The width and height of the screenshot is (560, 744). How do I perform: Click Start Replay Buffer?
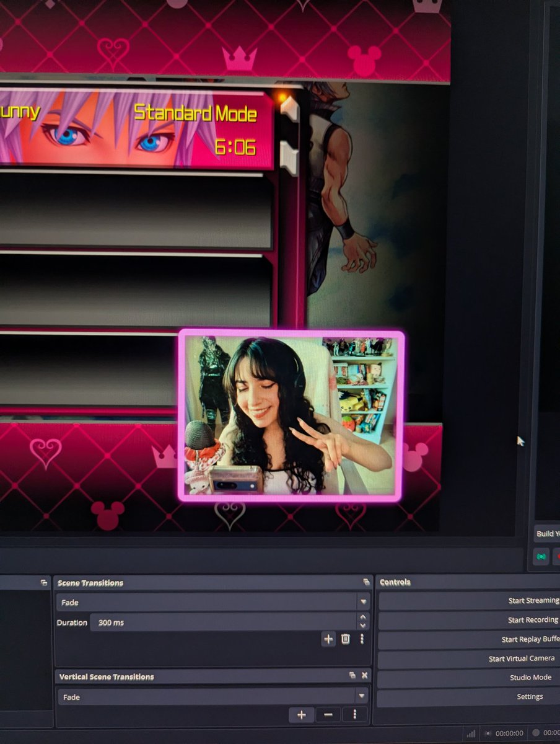(x=530, y=639)
